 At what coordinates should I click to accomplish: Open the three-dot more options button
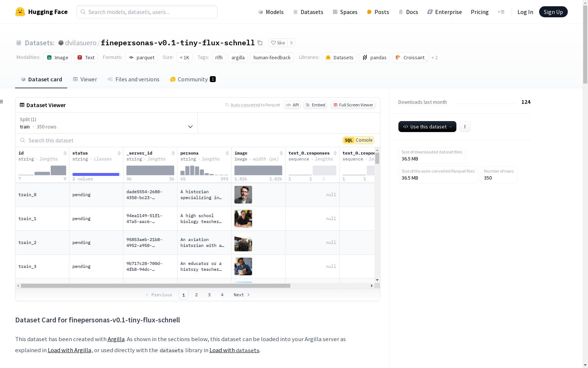(x=465, y=127)
